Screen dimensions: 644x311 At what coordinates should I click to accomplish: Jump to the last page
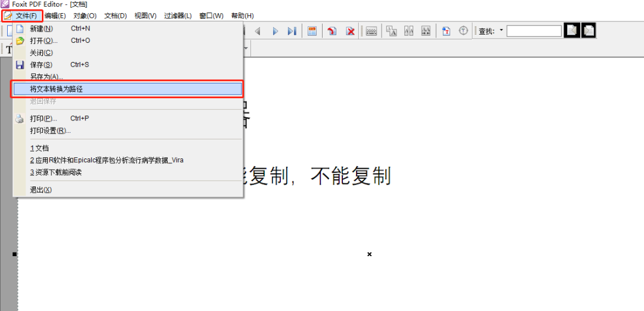(x=292, y=31)
